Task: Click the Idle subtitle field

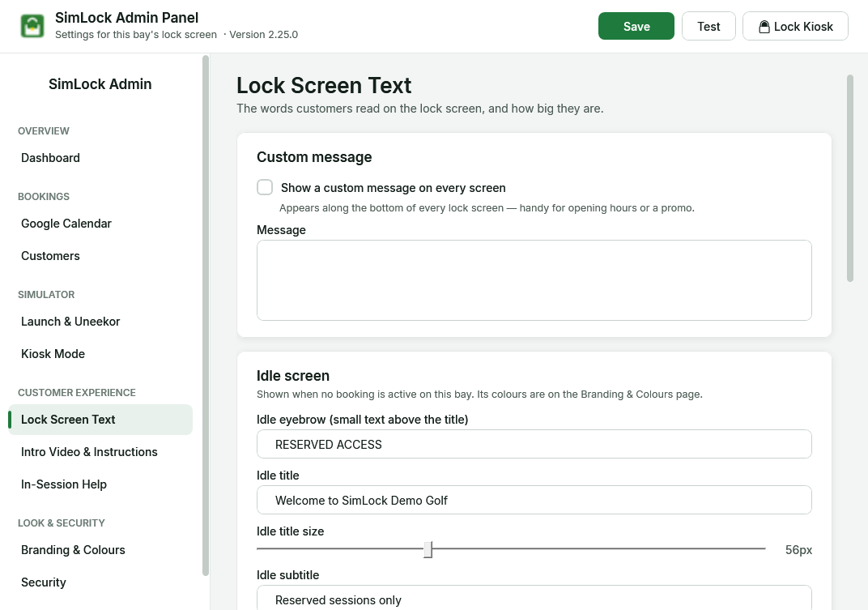Action: [x=534, y=598]
